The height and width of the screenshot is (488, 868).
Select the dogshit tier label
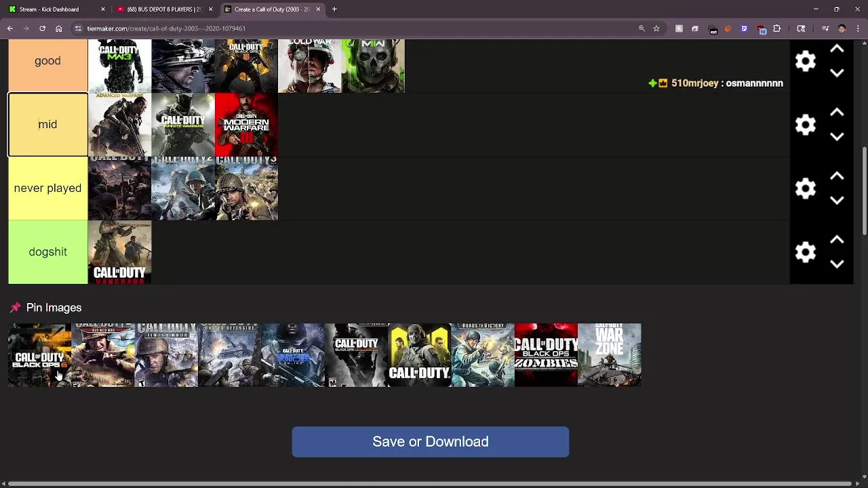[47, 252]
